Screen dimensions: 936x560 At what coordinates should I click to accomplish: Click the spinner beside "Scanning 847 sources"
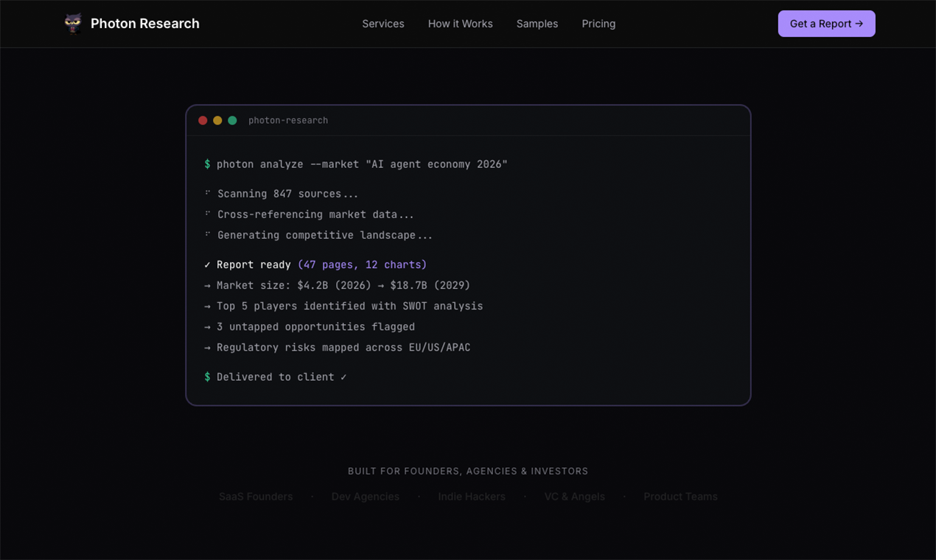point(207,193)
